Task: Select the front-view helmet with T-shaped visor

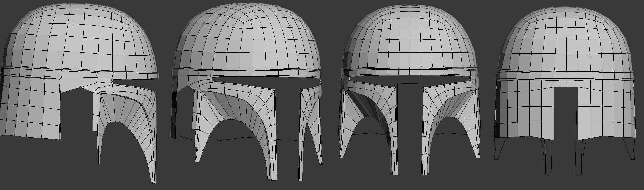Action: pyautogui.click(x=410, y=90)
